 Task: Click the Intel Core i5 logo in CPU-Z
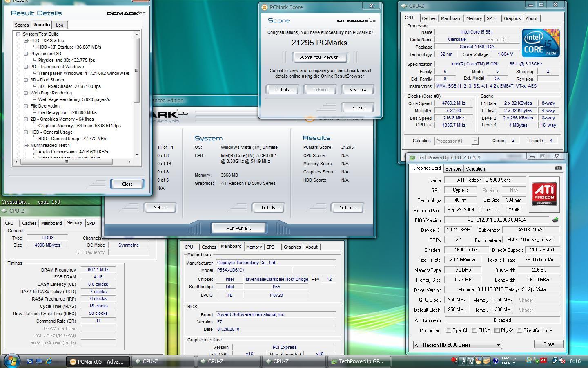pyautogui.click(x=540, y=43)
